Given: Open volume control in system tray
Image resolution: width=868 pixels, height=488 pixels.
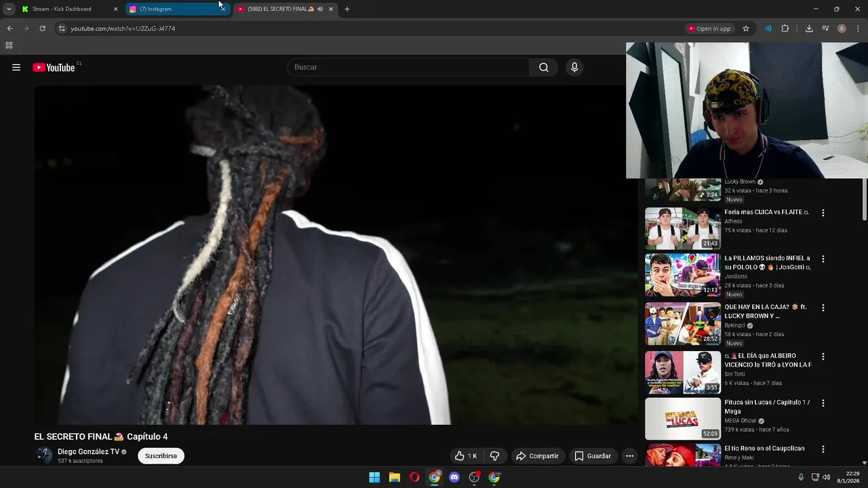Looking at the screenshot, I should pos(826,477).
